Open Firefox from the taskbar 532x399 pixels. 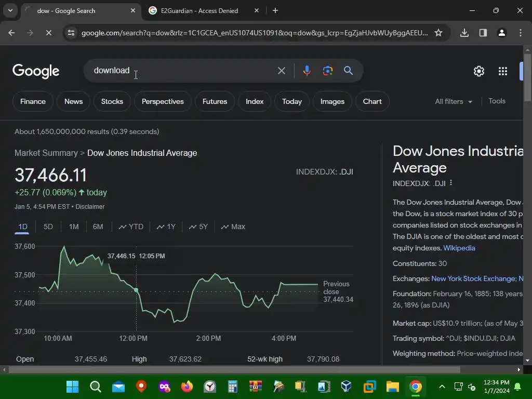pyautogui.click(x=187, y=387)
